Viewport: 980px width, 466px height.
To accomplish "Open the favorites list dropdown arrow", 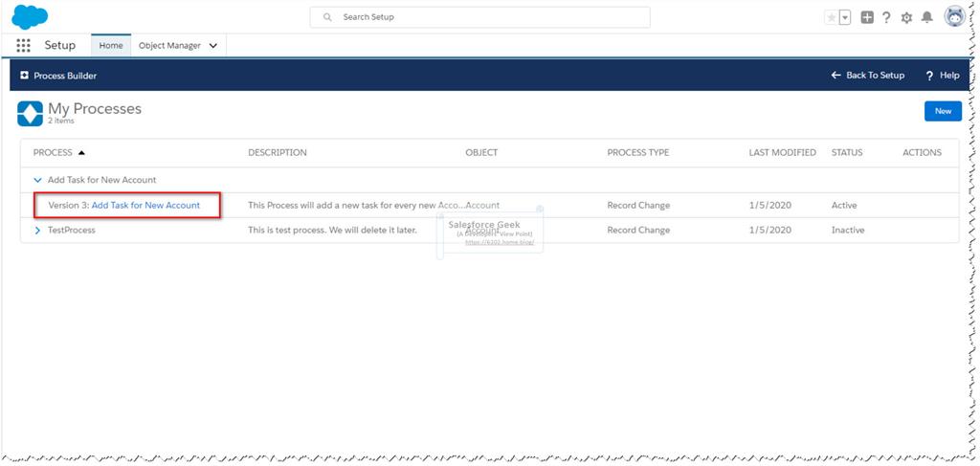I will (845, 17).
